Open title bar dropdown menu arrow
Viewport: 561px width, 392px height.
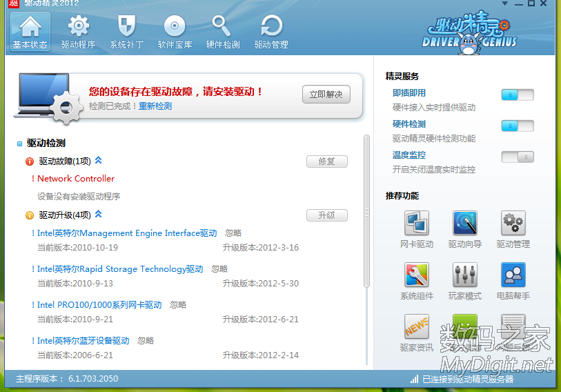[505, 3]
